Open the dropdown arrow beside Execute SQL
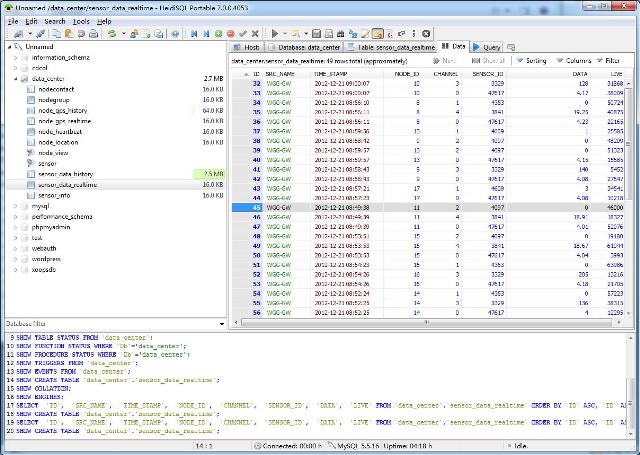This screenshot has height=455, width=640. point(283,34)
